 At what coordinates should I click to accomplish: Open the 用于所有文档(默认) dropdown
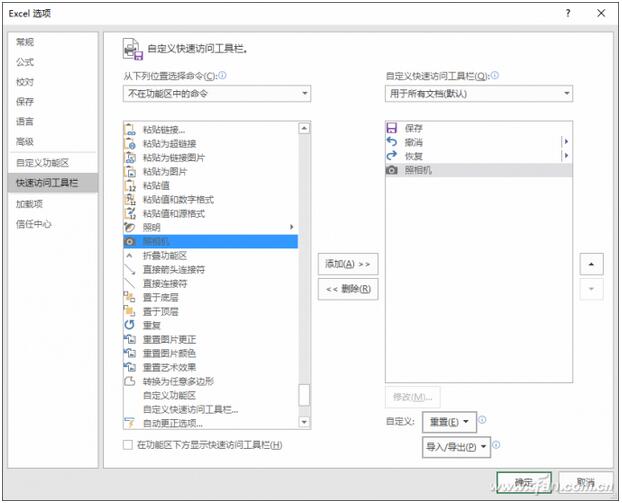(x=479, y=94)
